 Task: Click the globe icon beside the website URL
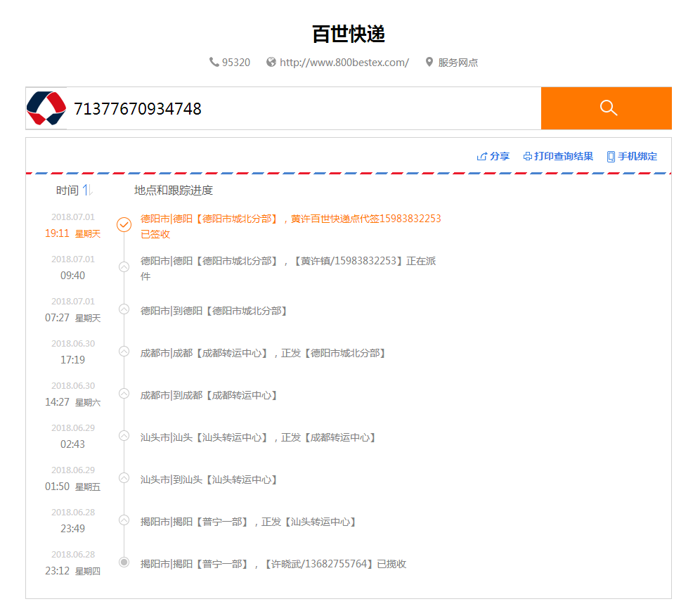(x=271, y=62)
